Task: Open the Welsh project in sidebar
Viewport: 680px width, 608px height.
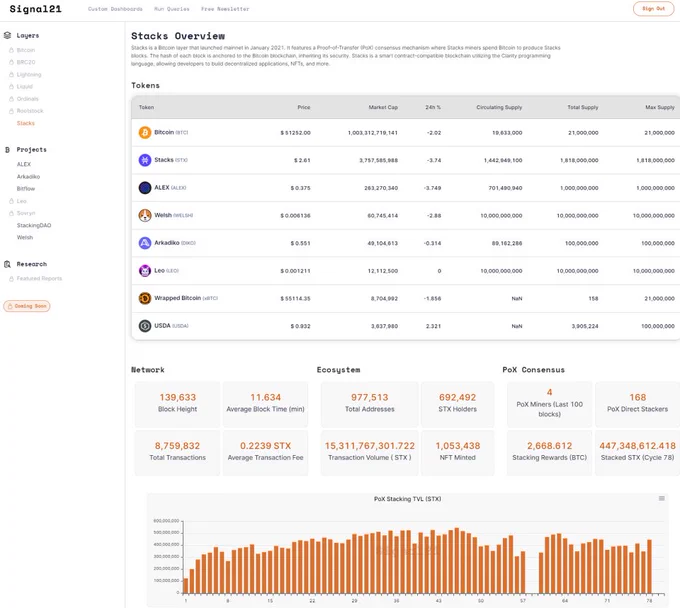Action: (x=25, y=238)
